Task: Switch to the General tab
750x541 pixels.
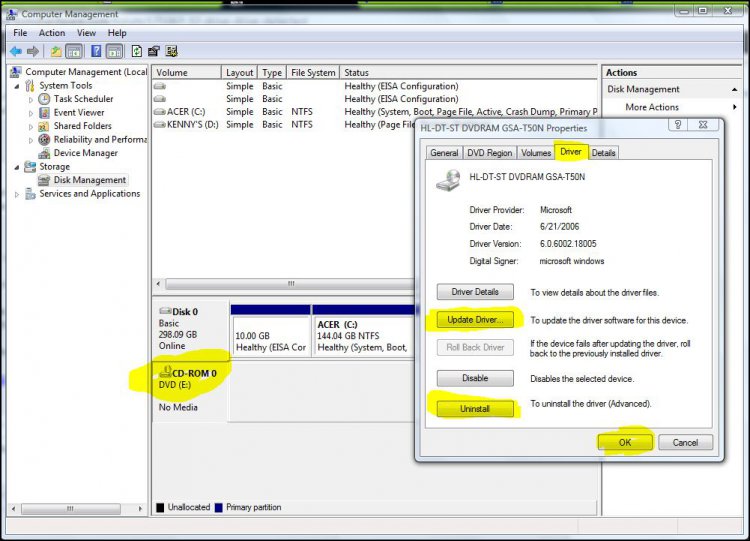Action: [444, 153]
